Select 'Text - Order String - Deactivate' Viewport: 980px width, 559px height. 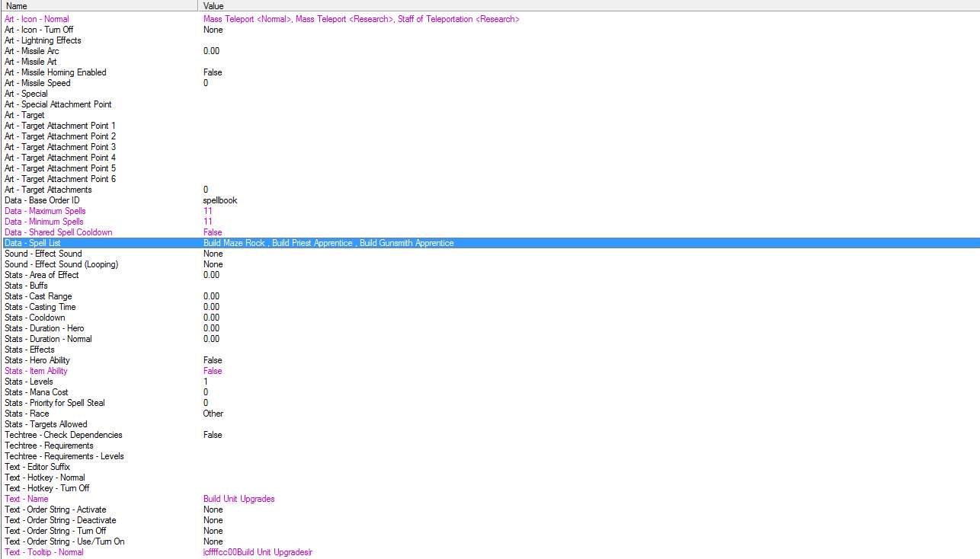point(490,520)
